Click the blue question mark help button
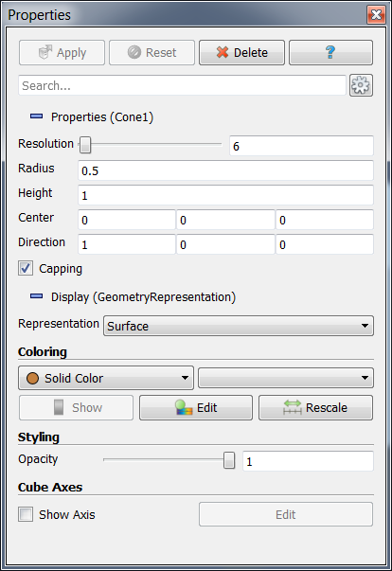 coord(330,52)
